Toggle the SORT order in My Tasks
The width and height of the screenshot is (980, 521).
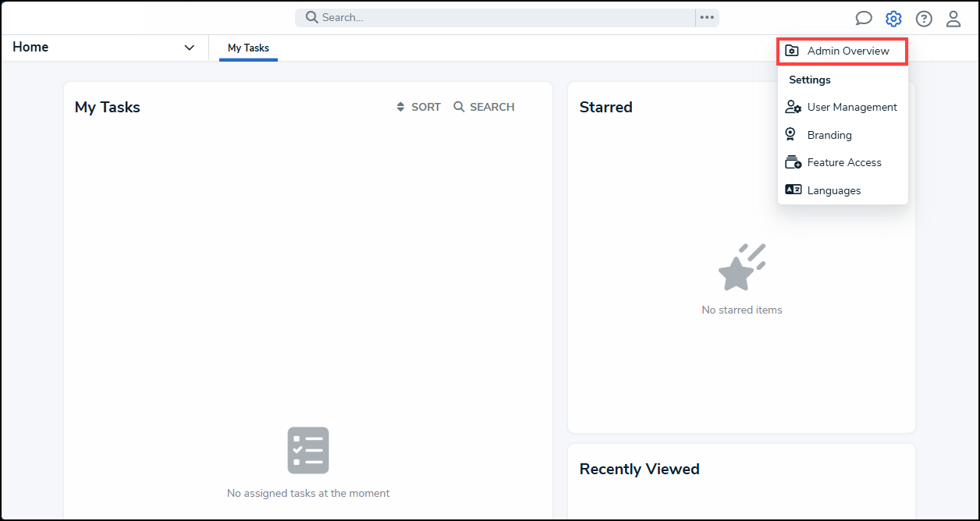tap(417, 106)
